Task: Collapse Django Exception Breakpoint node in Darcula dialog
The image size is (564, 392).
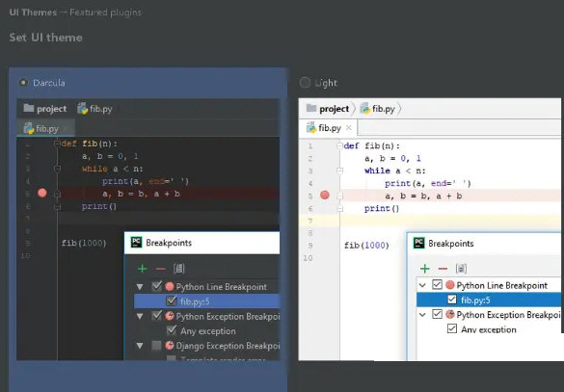Action: click(140, 346)
